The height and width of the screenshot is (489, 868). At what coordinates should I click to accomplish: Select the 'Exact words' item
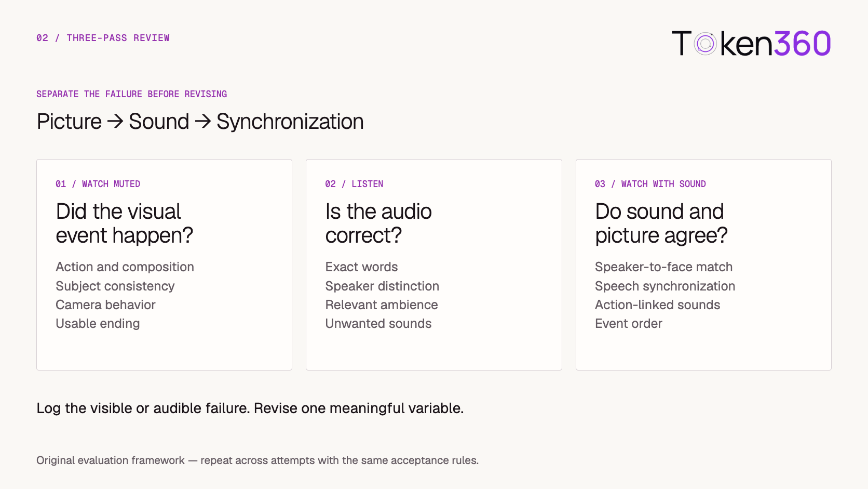361,267
